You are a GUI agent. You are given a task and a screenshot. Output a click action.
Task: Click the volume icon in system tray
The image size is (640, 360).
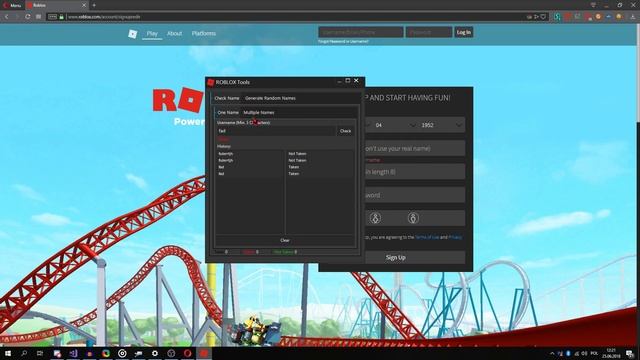584,353
